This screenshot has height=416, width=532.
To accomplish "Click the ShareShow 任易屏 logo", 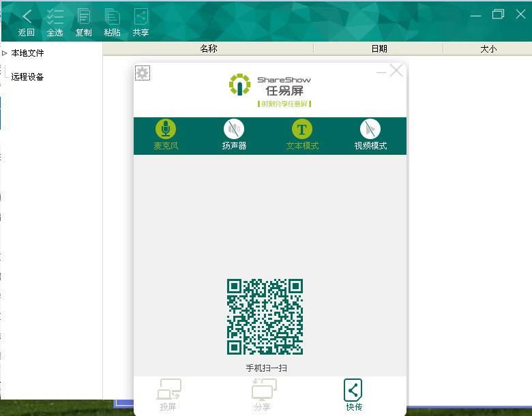I will 270,90.
